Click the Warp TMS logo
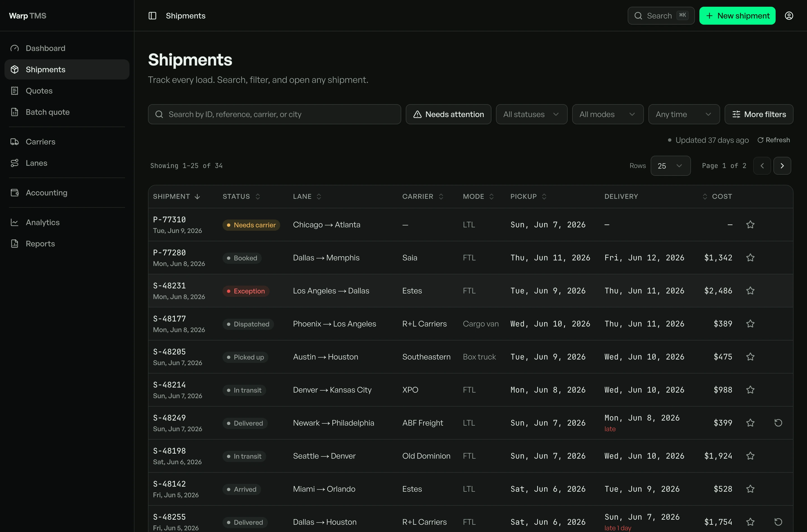 pos(27,16)
